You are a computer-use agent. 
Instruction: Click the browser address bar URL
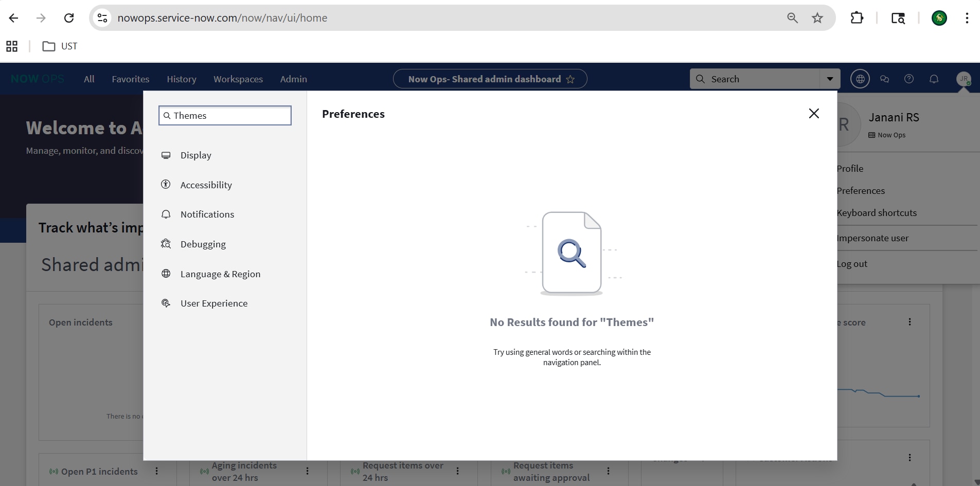coord(222,18)
